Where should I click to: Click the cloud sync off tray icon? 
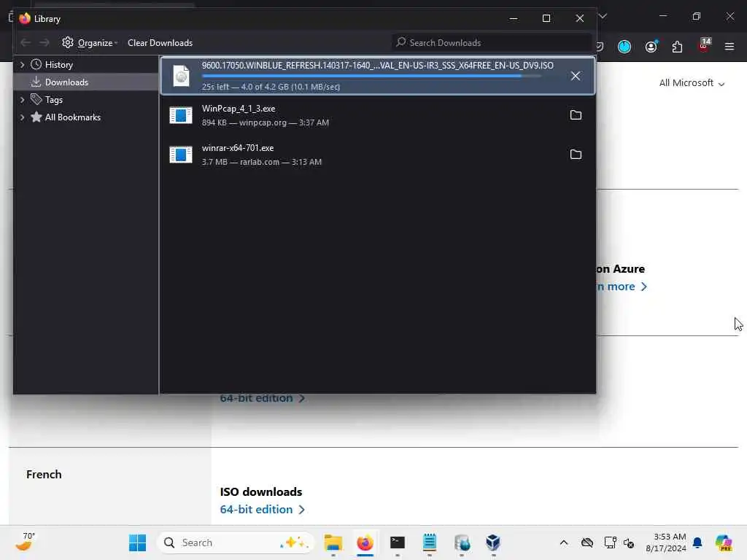click(587, 542)
